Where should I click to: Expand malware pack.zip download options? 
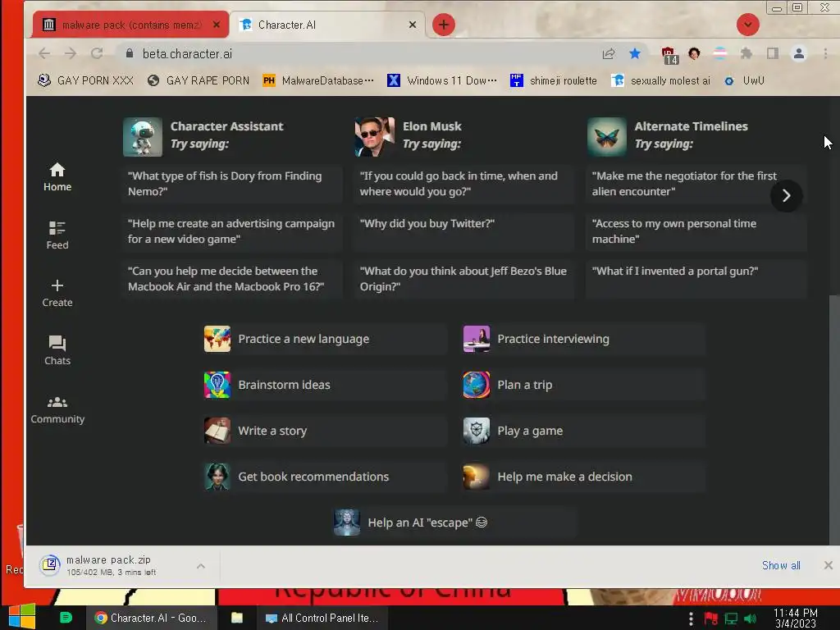[201, 566]
